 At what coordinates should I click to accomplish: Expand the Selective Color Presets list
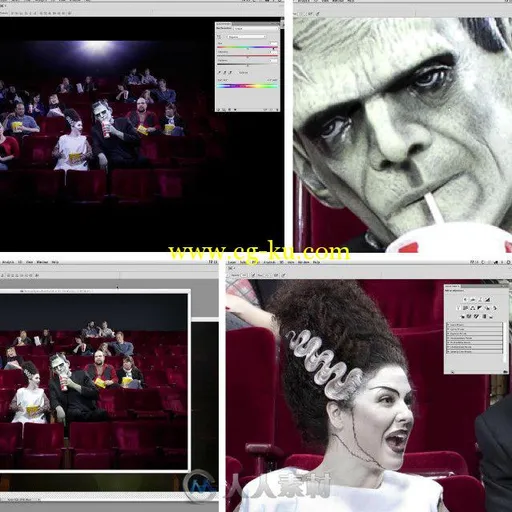pyautogui.click(x=448, y=352)
